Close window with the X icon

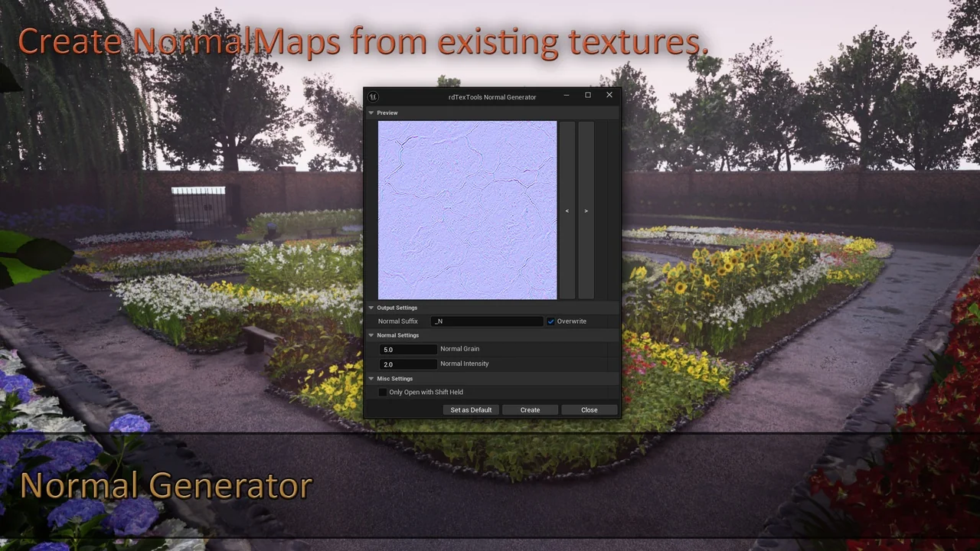(x=609, y=96)
